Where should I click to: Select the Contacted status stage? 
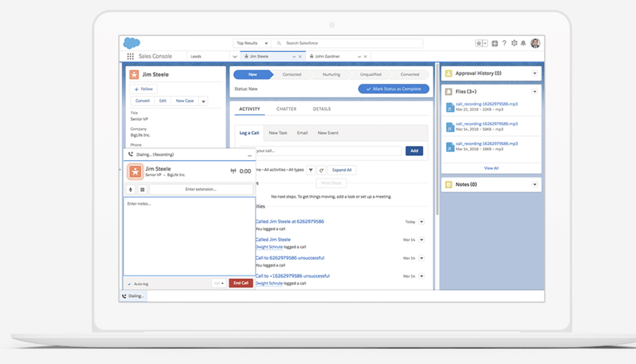[x=292, y=74]
